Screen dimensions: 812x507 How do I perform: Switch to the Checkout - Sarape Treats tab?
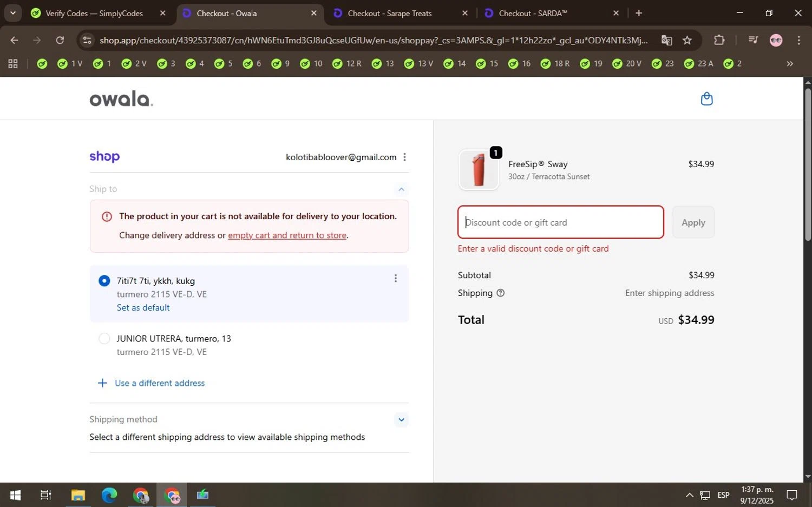tap(390, 13)
